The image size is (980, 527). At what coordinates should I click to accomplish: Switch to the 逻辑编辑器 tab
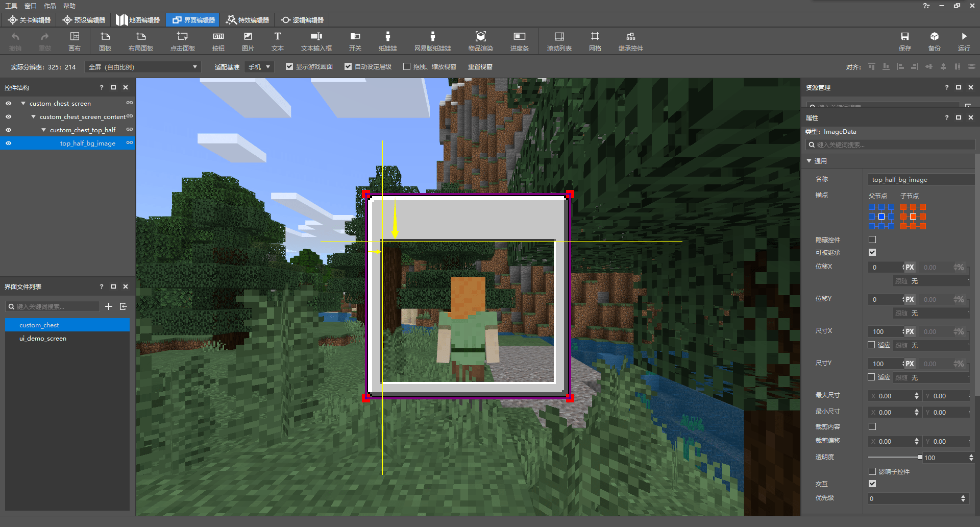(302, 20)
